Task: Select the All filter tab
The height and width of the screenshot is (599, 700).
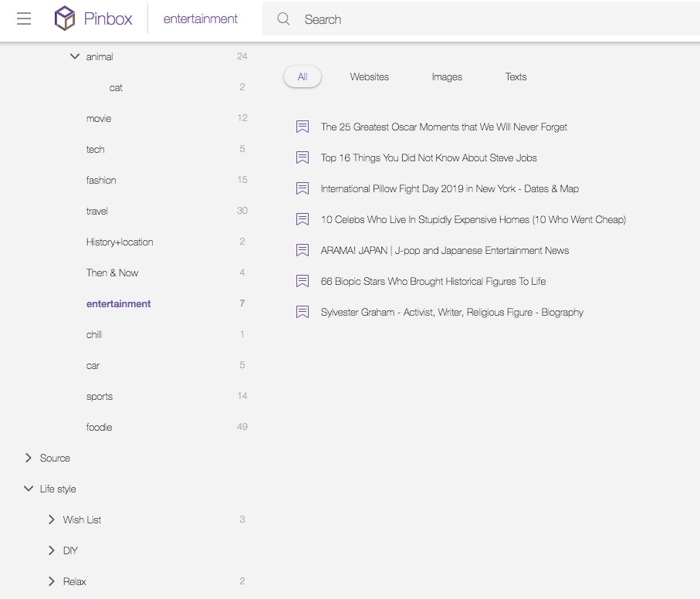Action: tap(303, 76)
